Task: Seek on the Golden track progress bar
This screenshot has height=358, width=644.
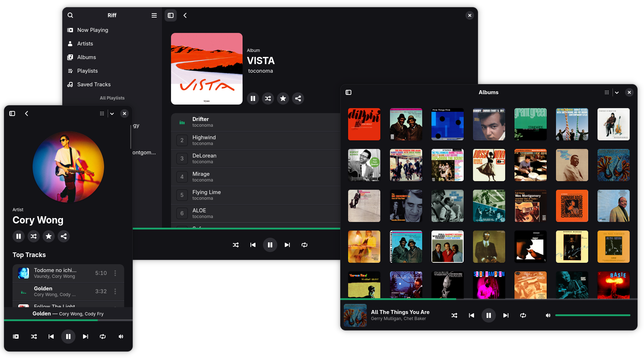Action: click(68, 320)
